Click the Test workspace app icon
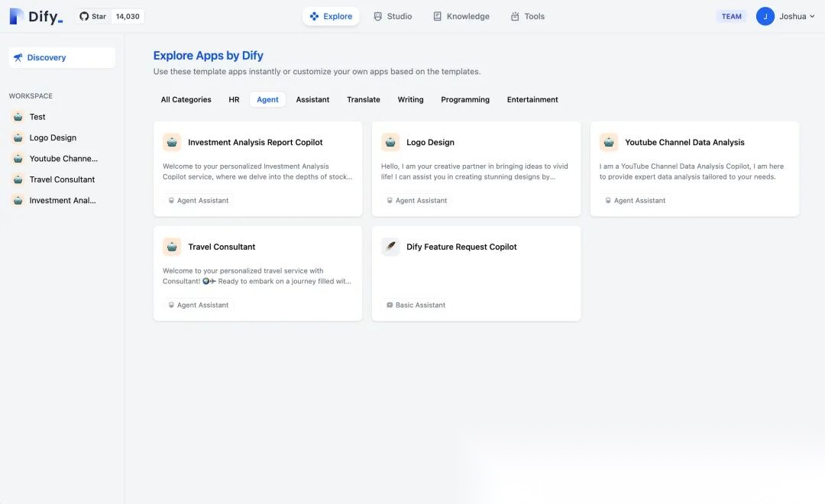825x504 pixels. tap(18, 117)
